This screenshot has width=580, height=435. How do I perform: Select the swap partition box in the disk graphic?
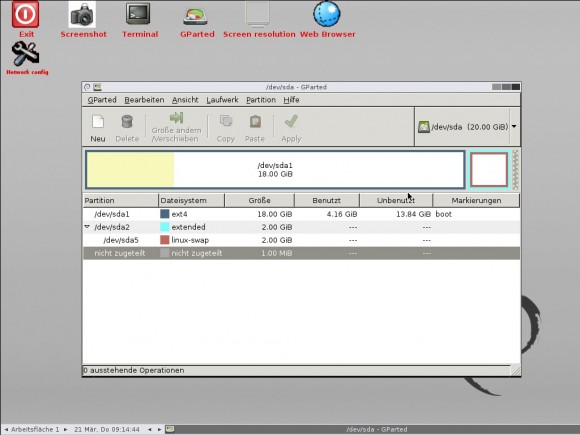(x=489, y=170)
